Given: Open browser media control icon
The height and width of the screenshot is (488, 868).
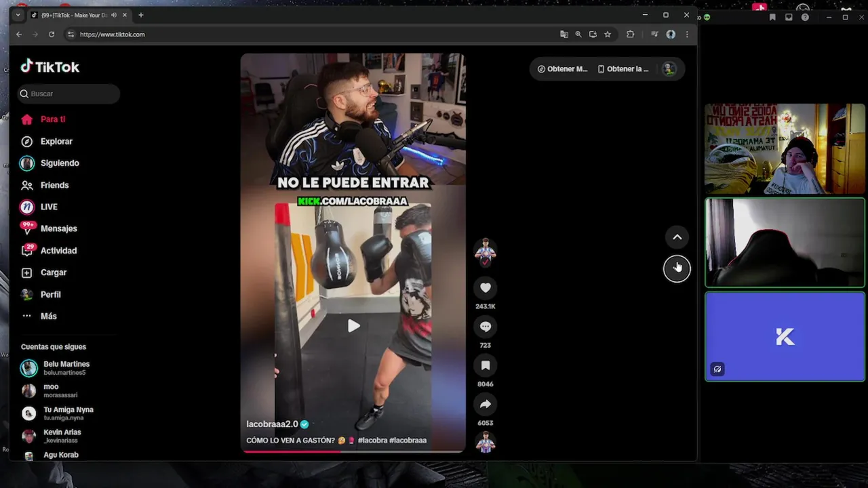Looking at the screenshot, I should (x=654, y=35).
